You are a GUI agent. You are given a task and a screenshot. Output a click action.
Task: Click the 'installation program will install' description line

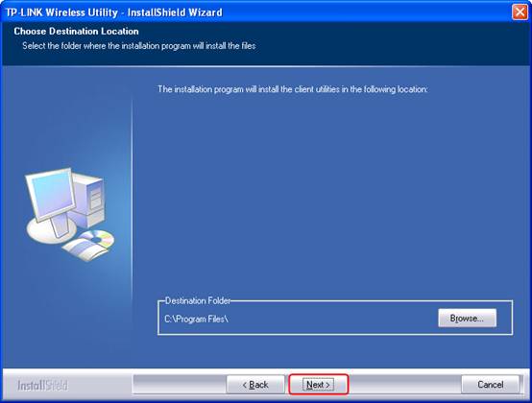point(293,89)
